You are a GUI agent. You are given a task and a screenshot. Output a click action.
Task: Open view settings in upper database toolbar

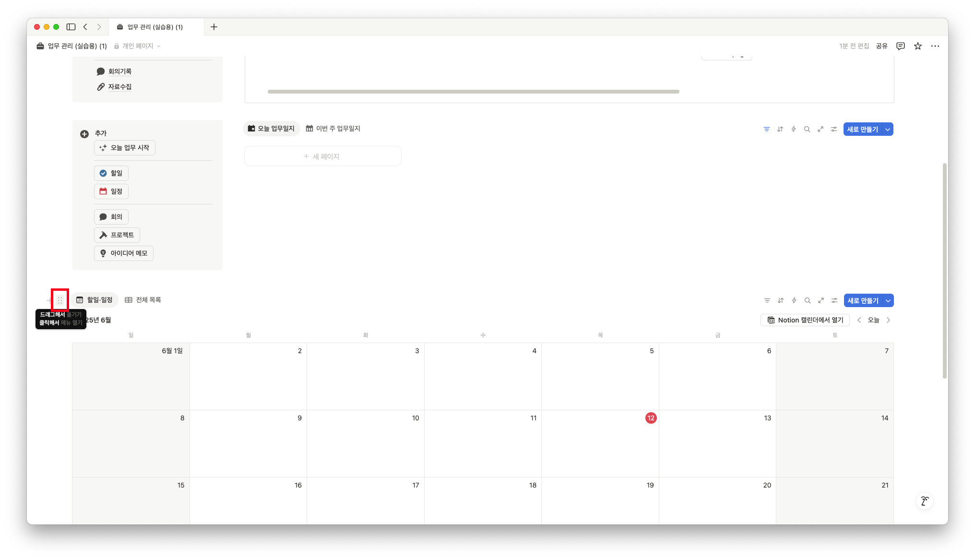834,129
